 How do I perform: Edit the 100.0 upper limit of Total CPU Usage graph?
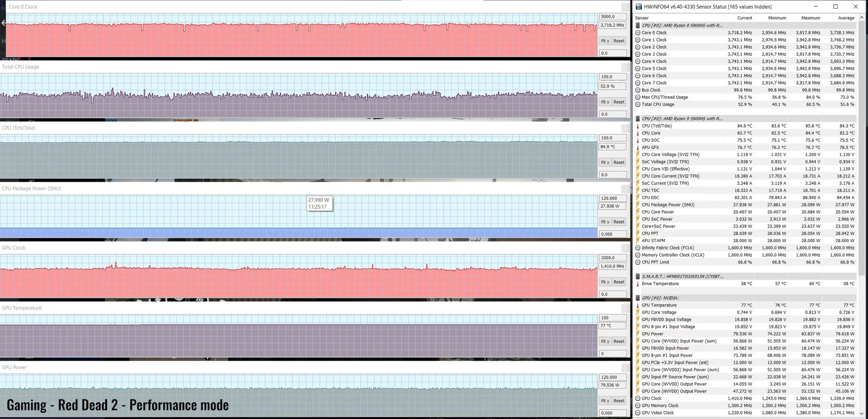[x=613, y=77]
